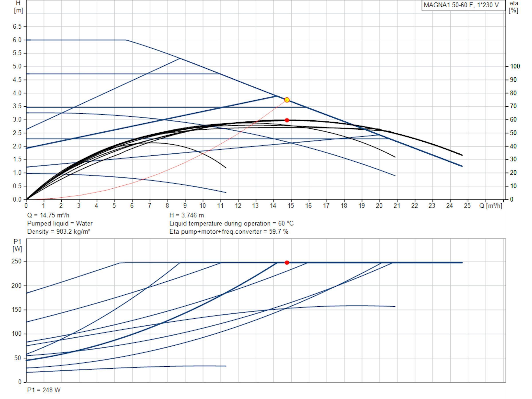
Task: Click the 250 tick on the P1 axis
Action: (x=16, y=261)
